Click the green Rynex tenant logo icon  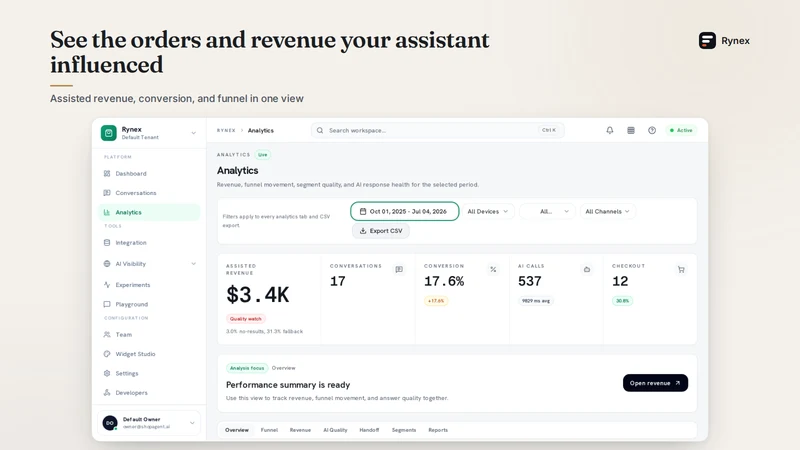pyautogui.click(x=109, y=133)
